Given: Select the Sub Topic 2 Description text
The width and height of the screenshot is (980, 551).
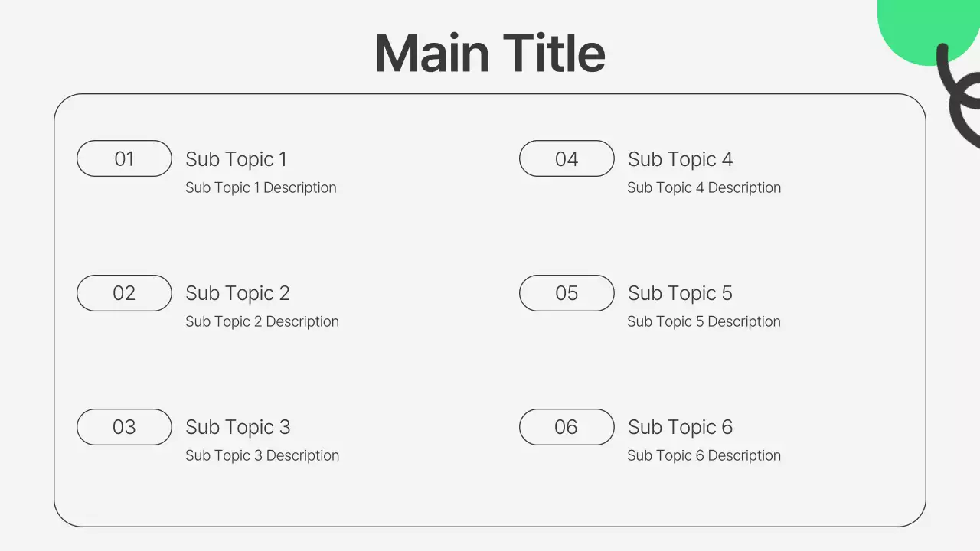Looking at the screenshot, I should pos(262,321).
